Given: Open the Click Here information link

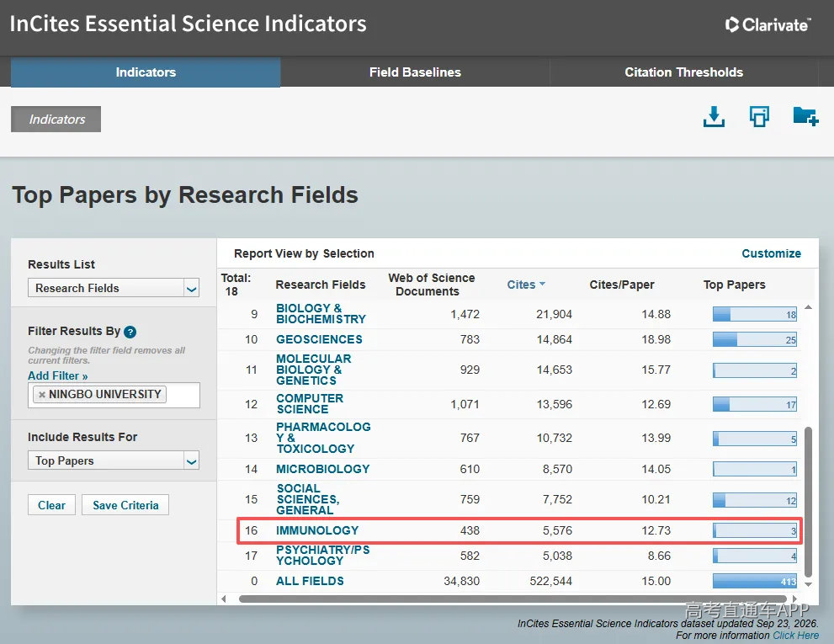Looking at the screenshot, I should tap(795, 636).
